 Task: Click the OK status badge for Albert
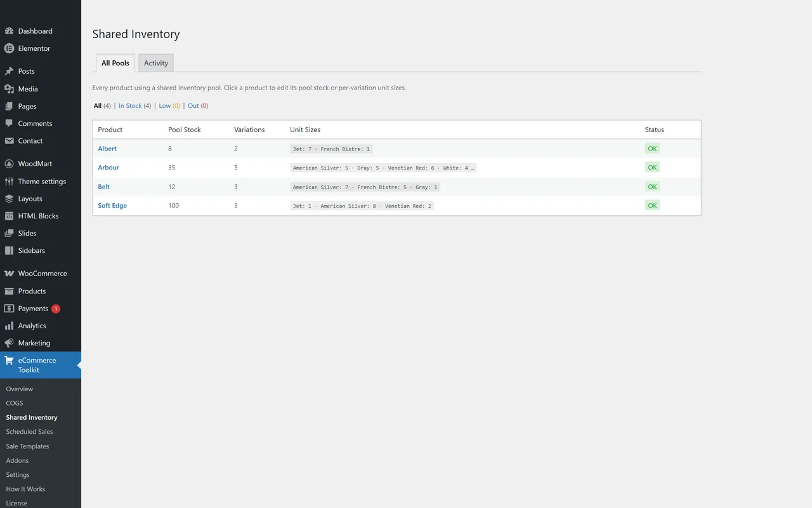(652, 149)
